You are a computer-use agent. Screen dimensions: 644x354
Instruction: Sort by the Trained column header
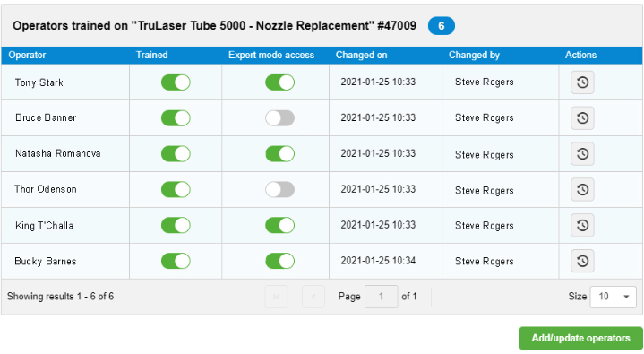[151, 55]
